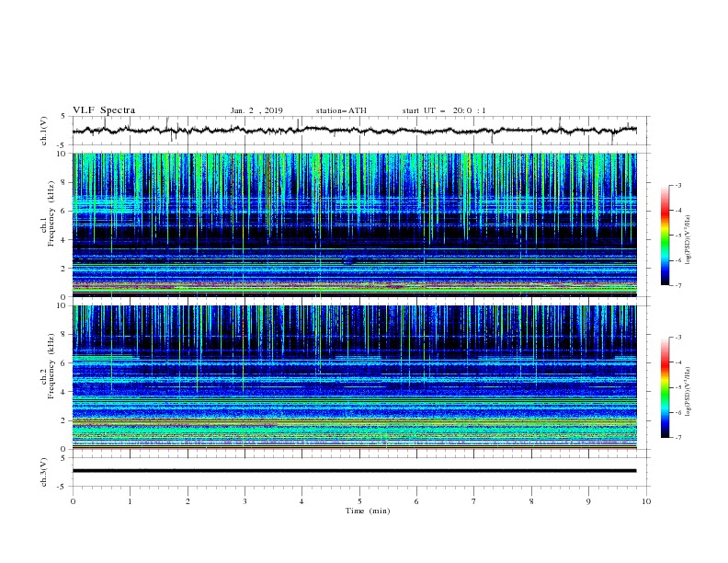Click the ch.3(V) flat waveform trace
This screenshot has width=728, height=563.
pos(354,471)
